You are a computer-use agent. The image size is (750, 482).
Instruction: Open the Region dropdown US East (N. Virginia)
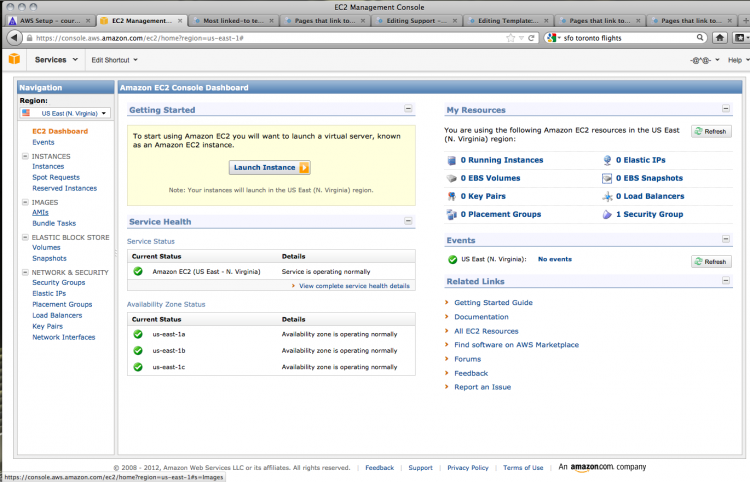[x=65, y=113]
